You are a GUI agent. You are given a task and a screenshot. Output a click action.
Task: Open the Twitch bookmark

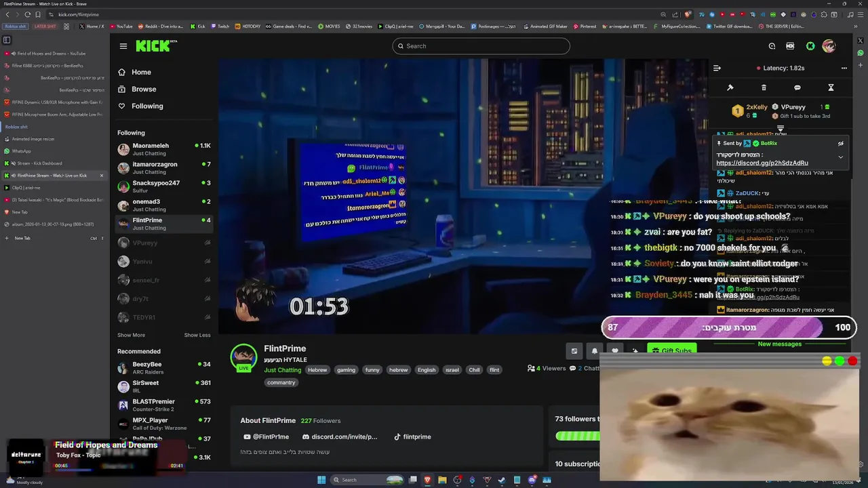click(220, 26)
